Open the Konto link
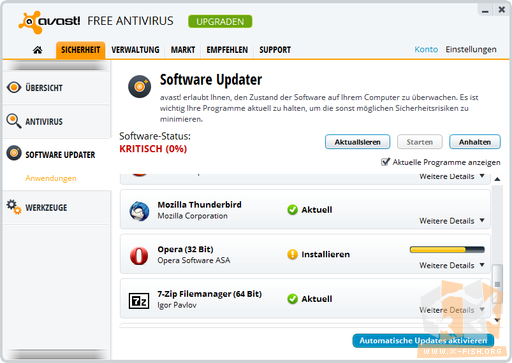 tap(426, 49)
